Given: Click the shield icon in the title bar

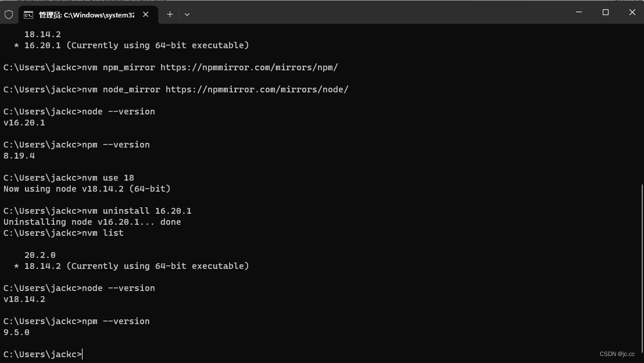Looking at the screenshot, I should (x=9, y=14).
